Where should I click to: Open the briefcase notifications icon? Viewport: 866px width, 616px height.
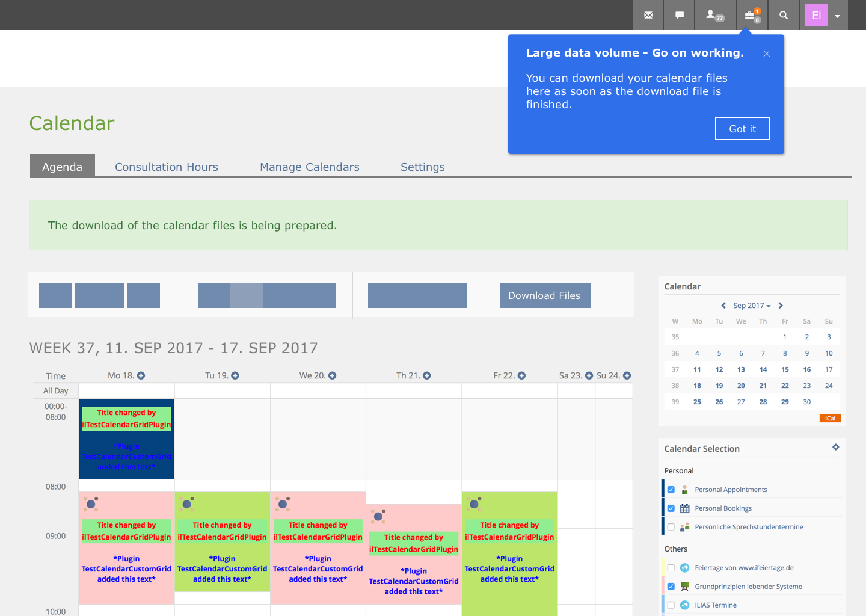coord(752,15)
